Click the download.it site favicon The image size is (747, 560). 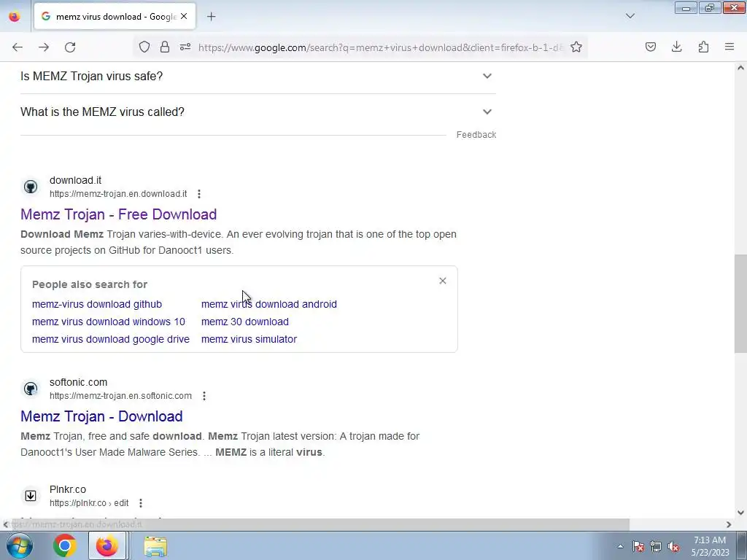[x=31, y=187]
